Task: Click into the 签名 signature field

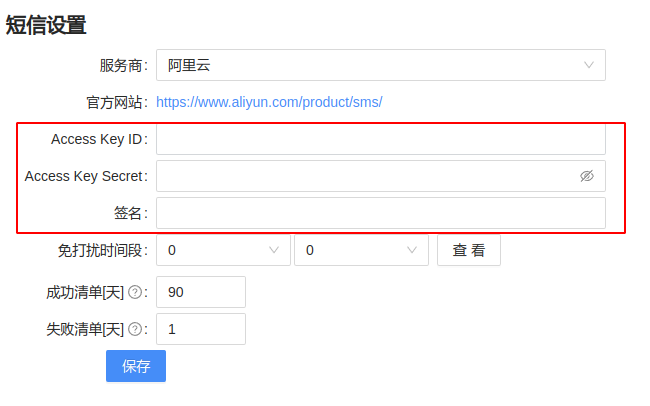Action: pyautogui.click(x=380, y=213)
